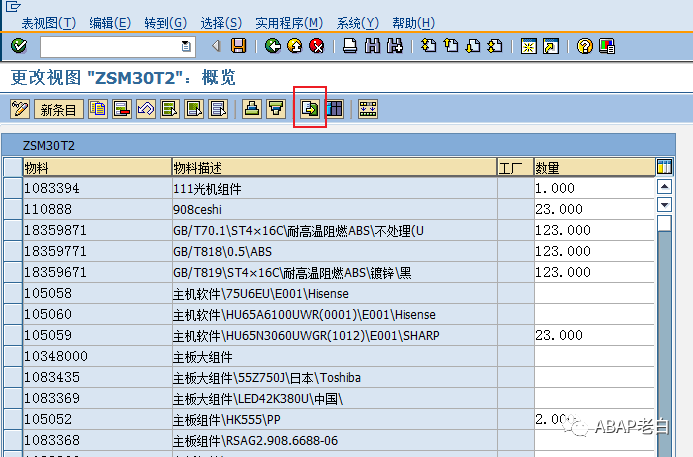
Task: Go to previous page icon
Action: pyautogui.click(x=451, y=46)
